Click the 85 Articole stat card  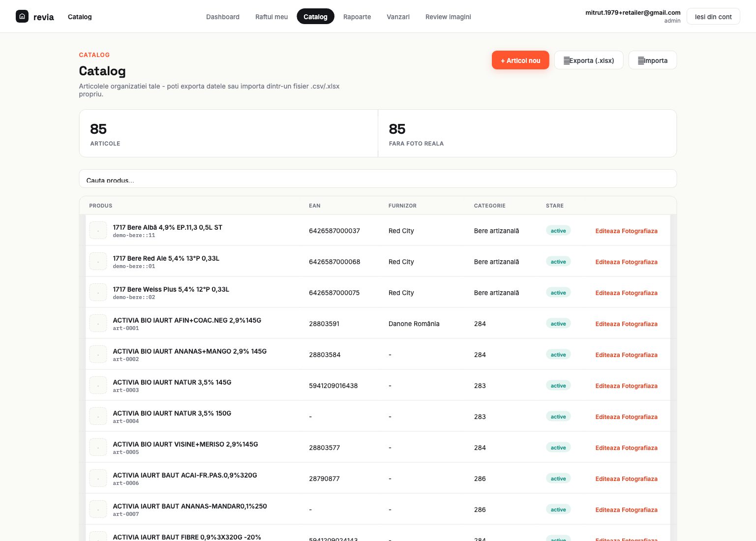(x=229, y=133)
